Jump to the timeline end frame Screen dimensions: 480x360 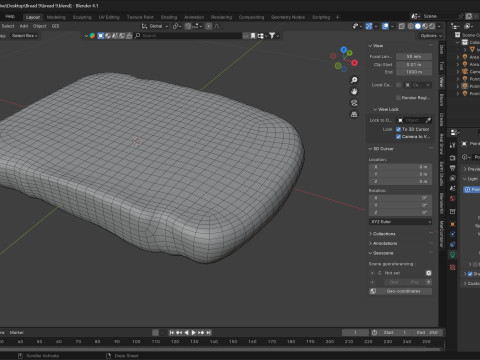click(x=208, y=332)
